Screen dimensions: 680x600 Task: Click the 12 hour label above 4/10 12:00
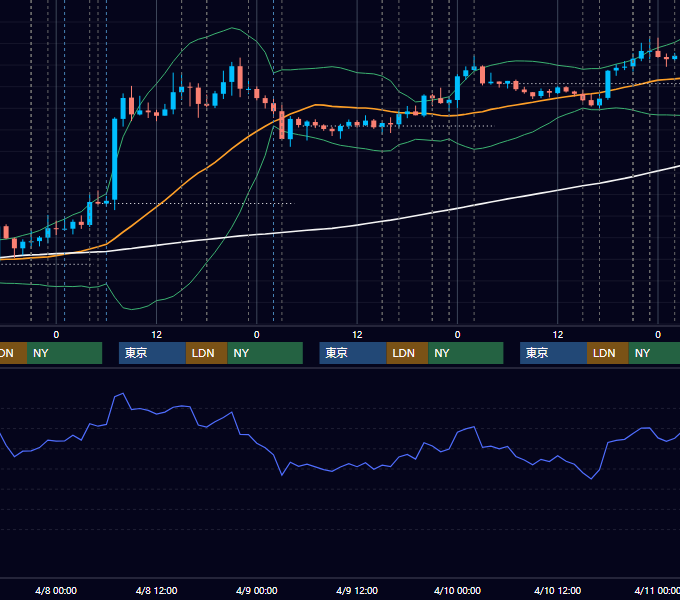pos(558,335)
